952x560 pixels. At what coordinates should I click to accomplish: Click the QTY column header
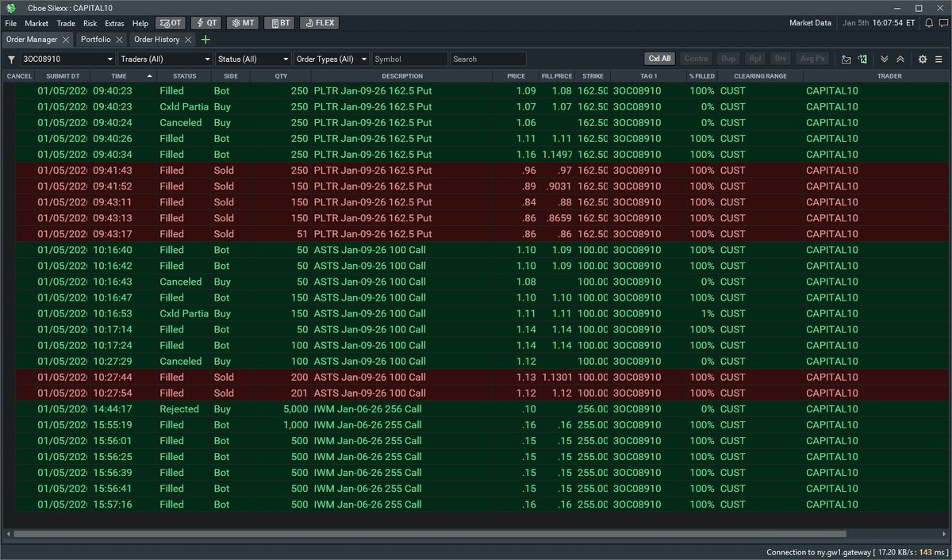pos(281,76)
